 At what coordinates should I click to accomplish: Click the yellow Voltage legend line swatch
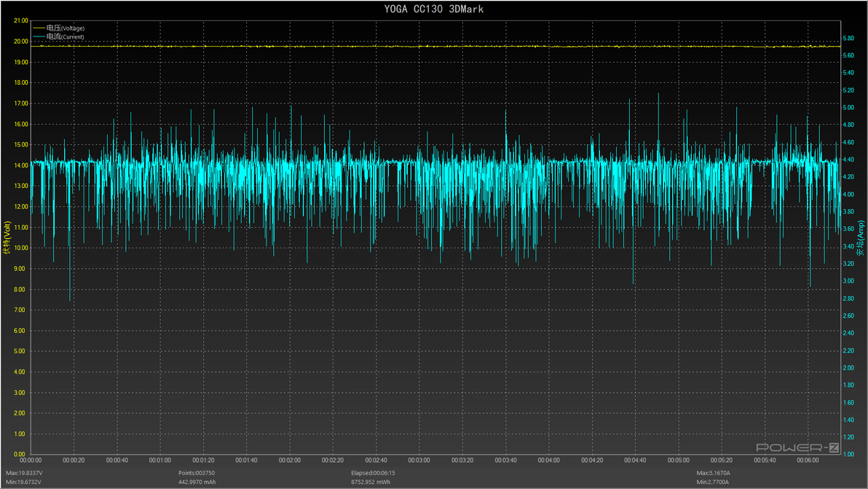tap(39, 28)
